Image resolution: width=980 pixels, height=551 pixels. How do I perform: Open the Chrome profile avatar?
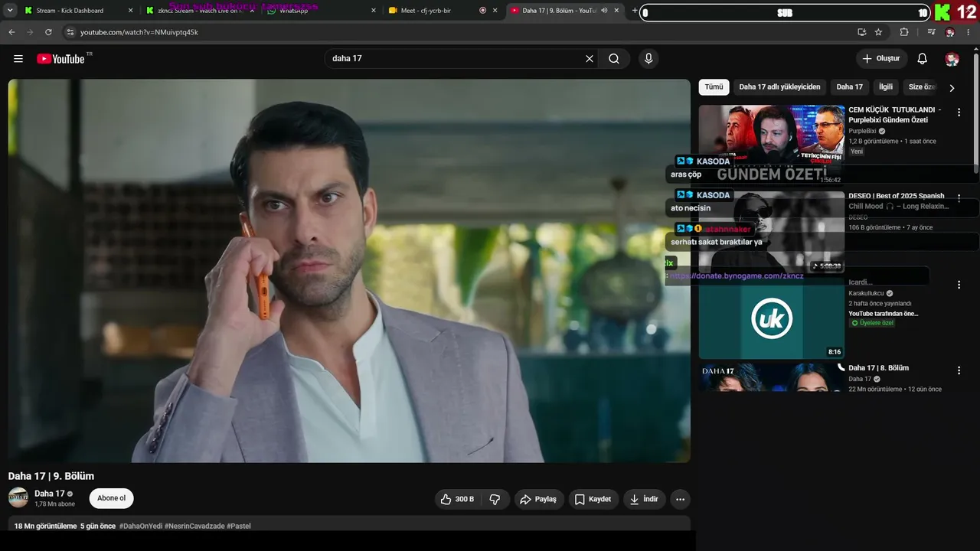point(950,32)
